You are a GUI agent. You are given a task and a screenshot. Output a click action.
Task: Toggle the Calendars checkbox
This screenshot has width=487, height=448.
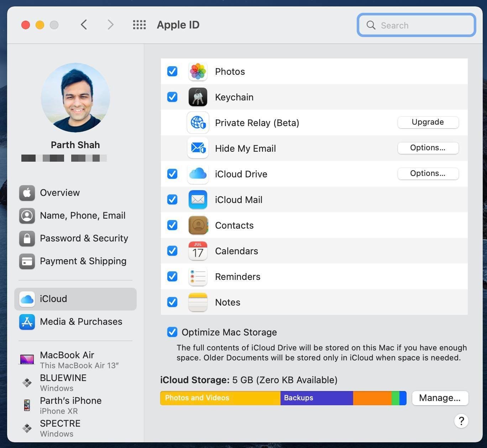(x=172, y=251)
